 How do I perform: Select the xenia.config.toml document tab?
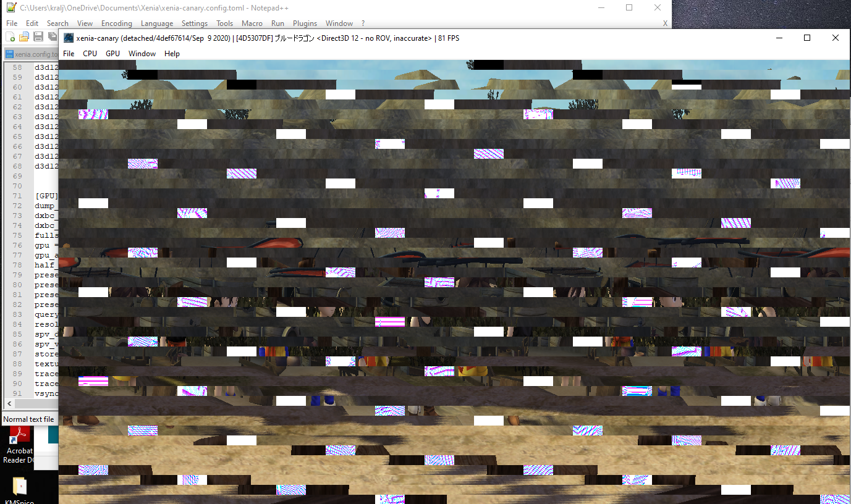point(31,54)
